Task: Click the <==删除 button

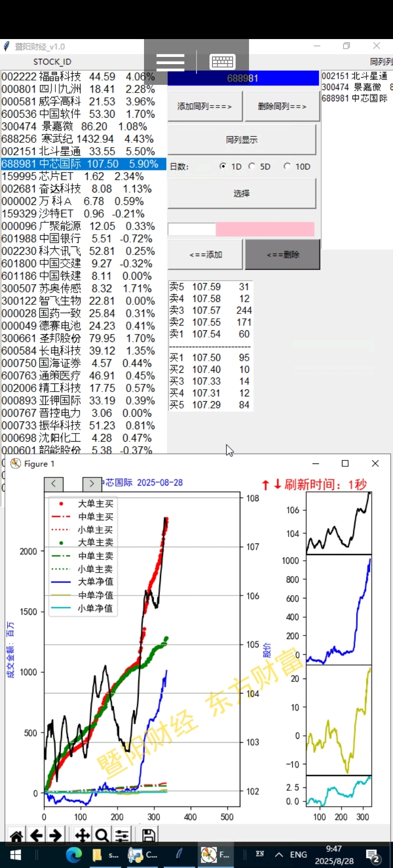Action: pos(283,254)
